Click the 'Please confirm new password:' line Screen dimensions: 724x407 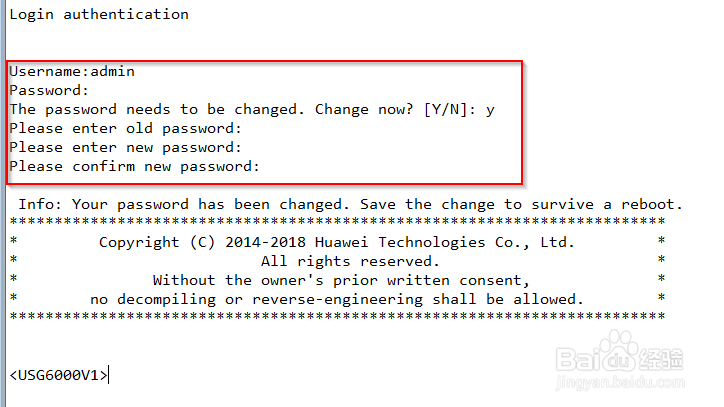(134, 166)
